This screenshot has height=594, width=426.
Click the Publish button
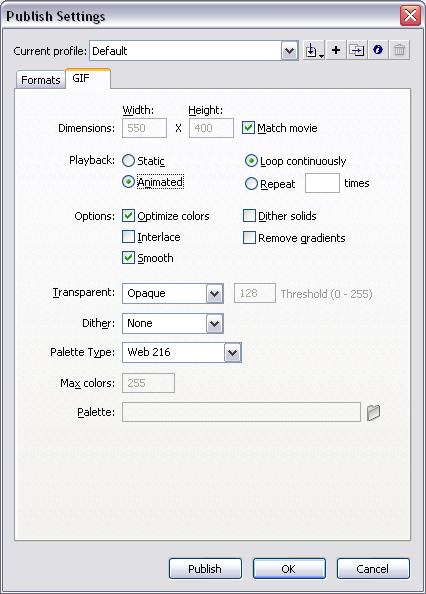[x=205, y=569]
